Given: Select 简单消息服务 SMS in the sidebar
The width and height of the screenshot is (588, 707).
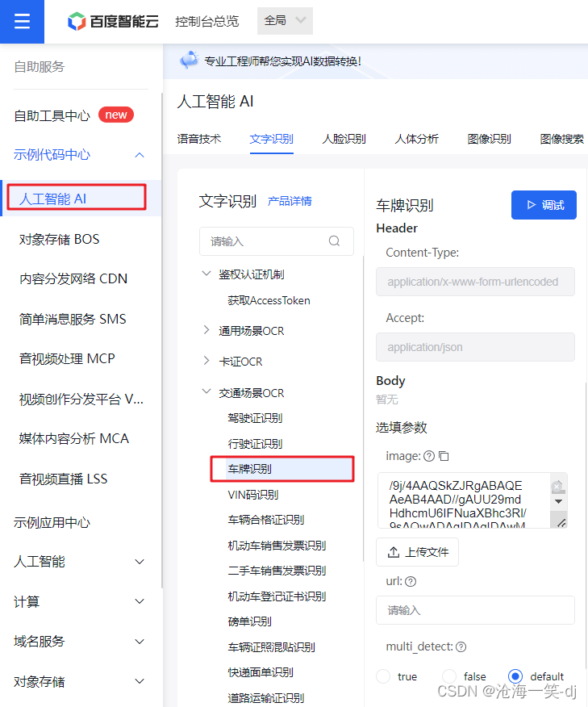Looking at the screenshot, I should click(x=73, y=319).
